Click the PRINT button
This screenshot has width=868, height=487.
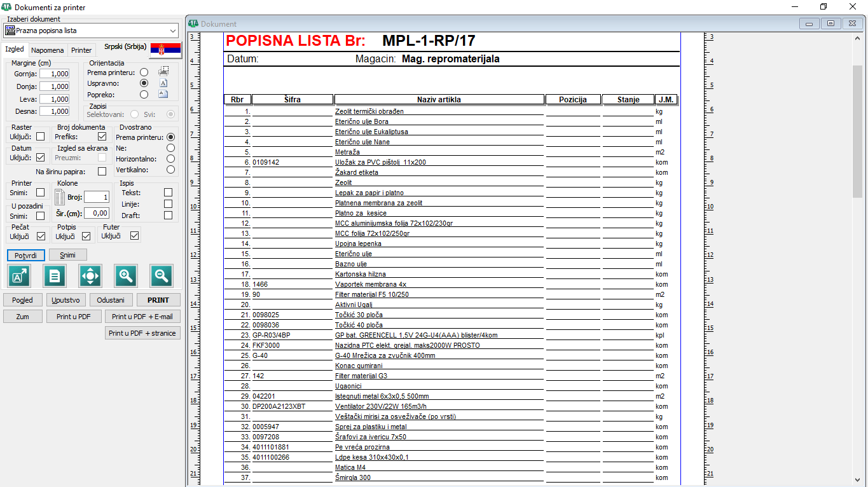click(x=158, y=299)
